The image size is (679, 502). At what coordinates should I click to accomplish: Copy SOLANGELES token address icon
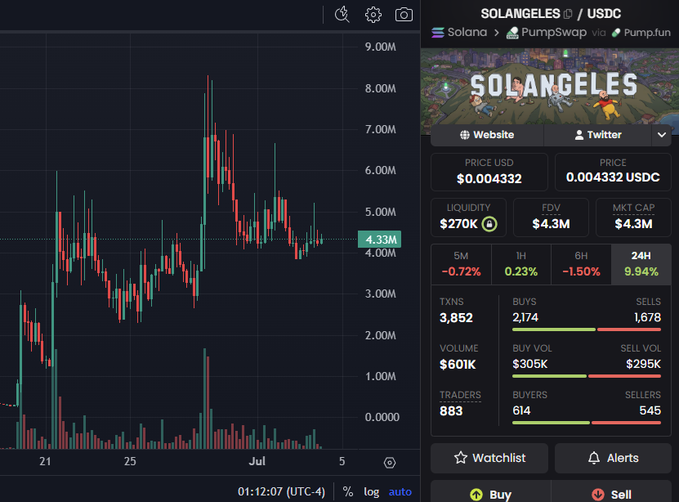[x=568, y=14]
